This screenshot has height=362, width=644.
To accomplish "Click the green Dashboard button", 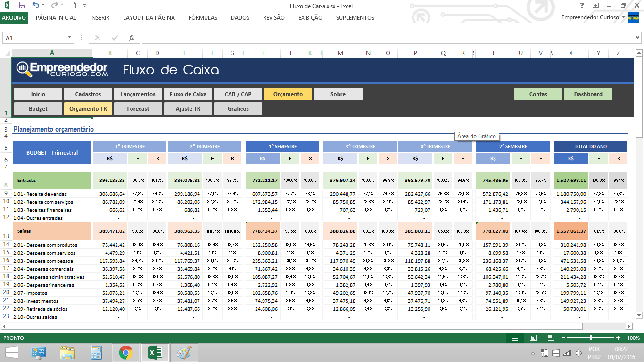I will click(588, 94).
